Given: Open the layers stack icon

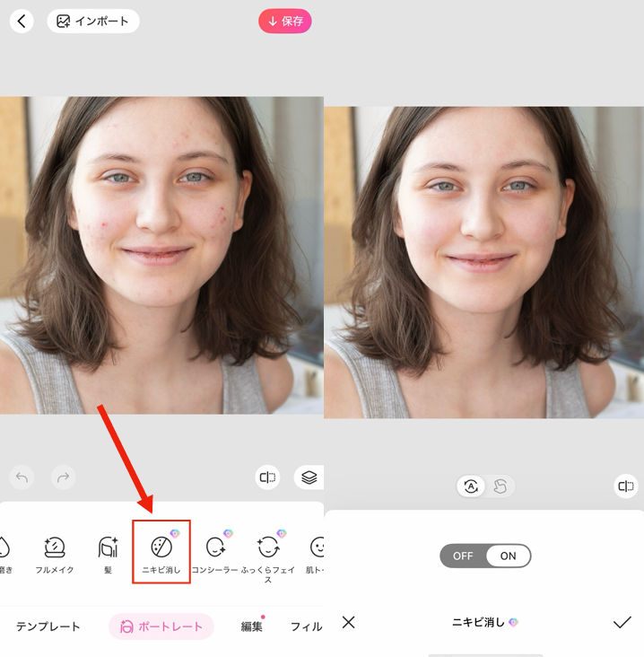Looking at the screenshot, I should (x=309, y=477).
